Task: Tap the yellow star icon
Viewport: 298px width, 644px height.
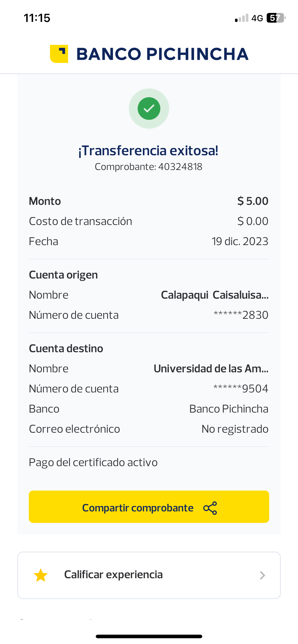Action: tap(41, 575)
